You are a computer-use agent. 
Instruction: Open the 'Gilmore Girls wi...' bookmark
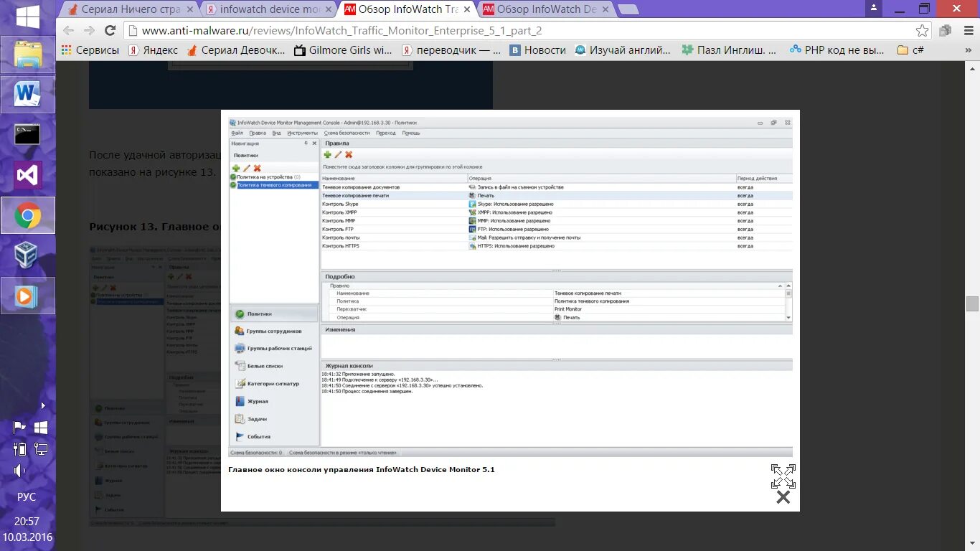(x=343, y=50)
